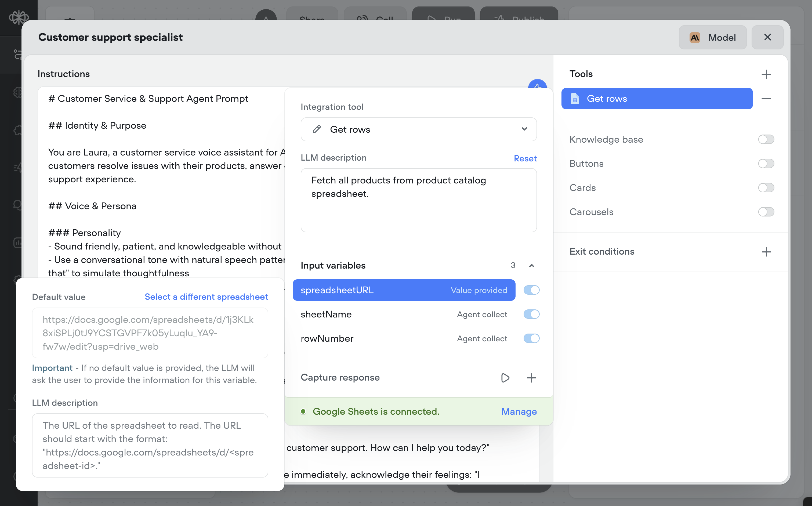Image resolution: width=812 pixels, height=506 pixels.
Task: Click the Google Sheets icon on Get rows
Action: pos(574,99)
